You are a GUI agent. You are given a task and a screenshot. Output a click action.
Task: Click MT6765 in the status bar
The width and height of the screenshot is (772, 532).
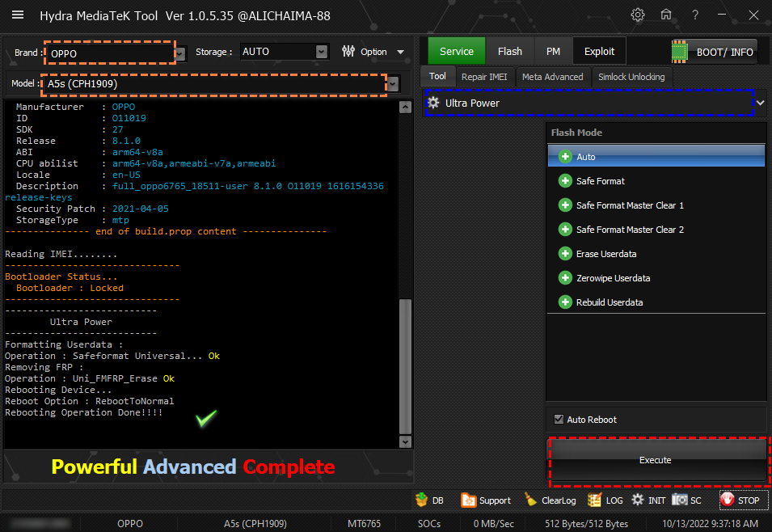[x=364, y=524]
